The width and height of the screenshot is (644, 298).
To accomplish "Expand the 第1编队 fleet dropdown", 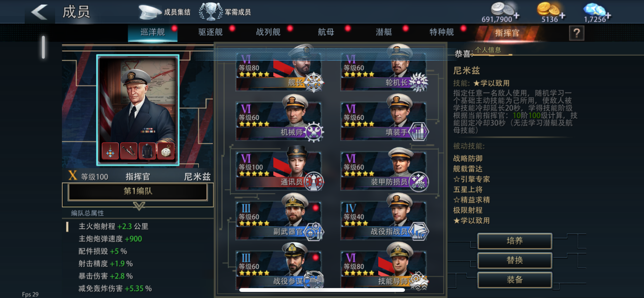I will click(x=138, y=191).
